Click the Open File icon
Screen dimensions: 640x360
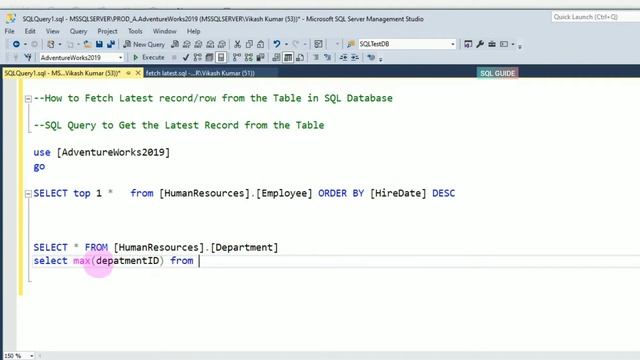tap(87, 44)
